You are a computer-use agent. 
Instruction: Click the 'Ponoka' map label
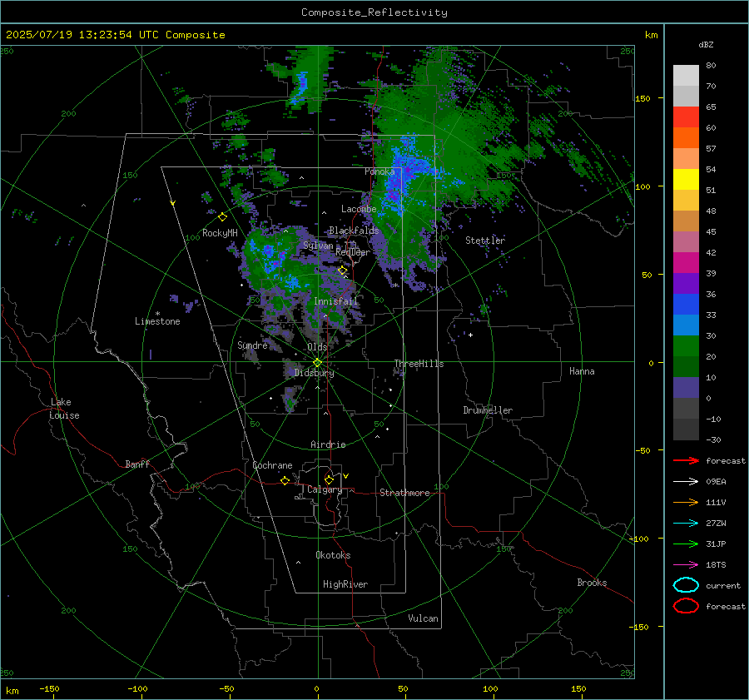tap(379, 171)
